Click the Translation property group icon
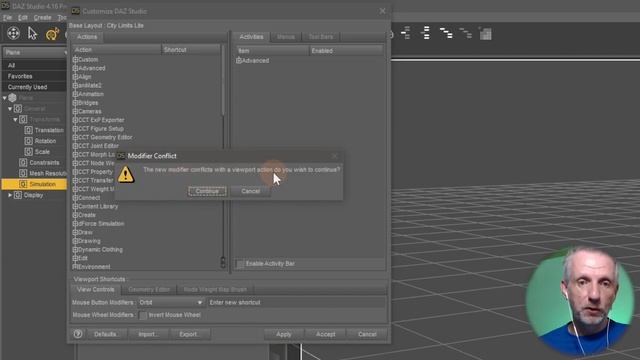640x360 pixels. pyautogui.click(x=28, y=130)
